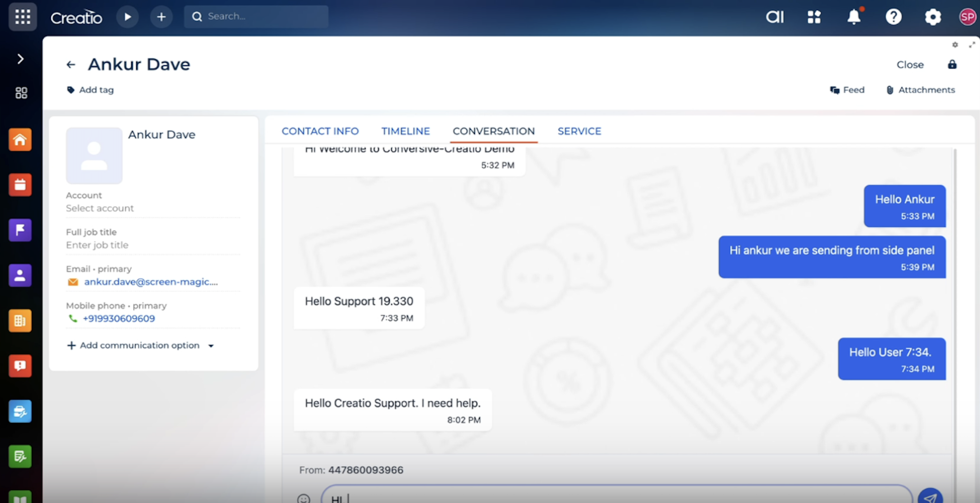
Task: Expand the Add communication option dropdown arrow
Action: coord(211,346)
